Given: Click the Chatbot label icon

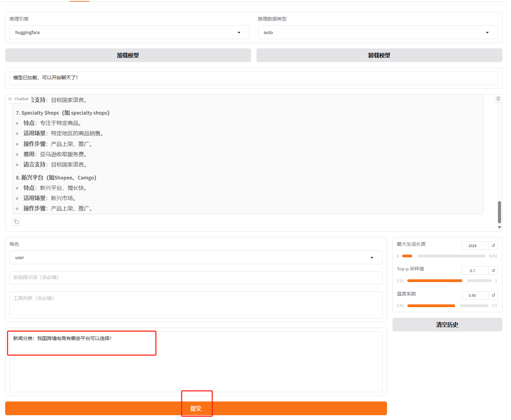Looking at the screenshot, I should pyautogui.click(x=10, y=99).
